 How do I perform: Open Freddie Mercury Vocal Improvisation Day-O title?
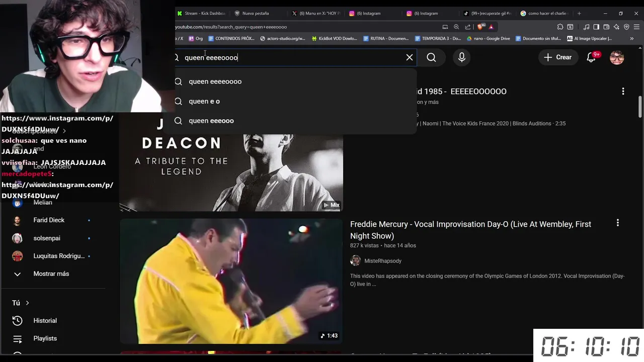[x=470, y=230]
